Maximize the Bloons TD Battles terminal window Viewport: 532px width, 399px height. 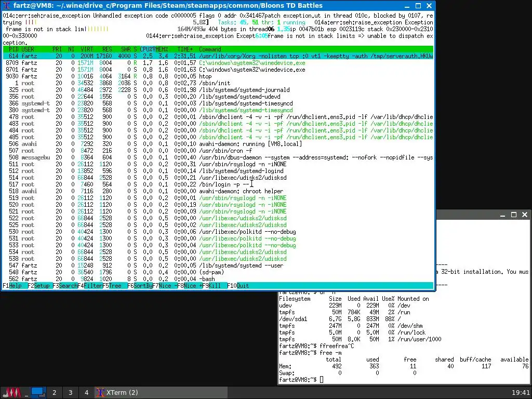418,6
